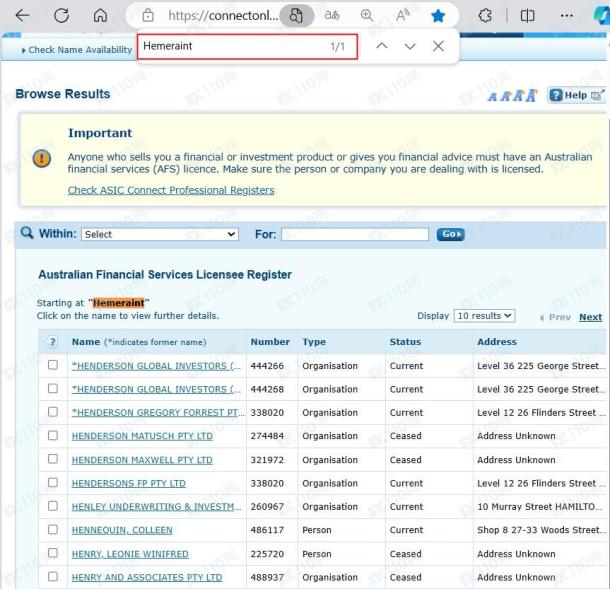Click the browser address bar URL
The image size is (610, 589).
[223, 16]
